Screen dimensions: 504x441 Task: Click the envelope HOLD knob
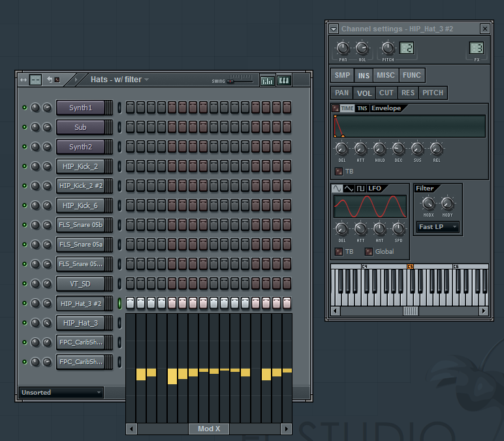tap(379, 149)
